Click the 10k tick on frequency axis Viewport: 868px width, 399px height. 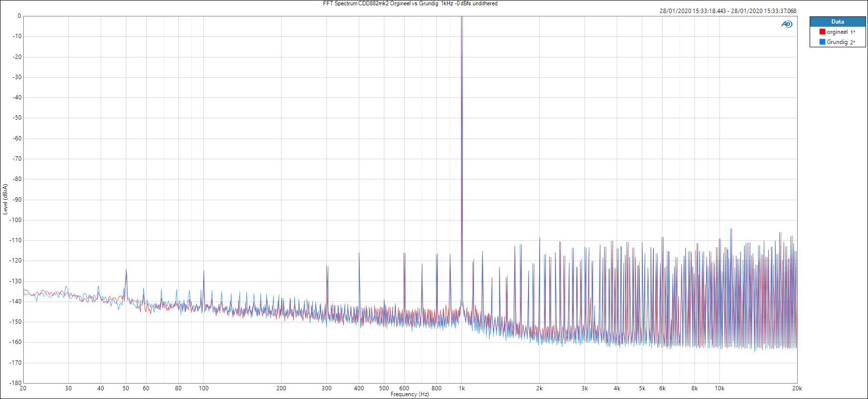pyautogui.click(x=719, y=388)
